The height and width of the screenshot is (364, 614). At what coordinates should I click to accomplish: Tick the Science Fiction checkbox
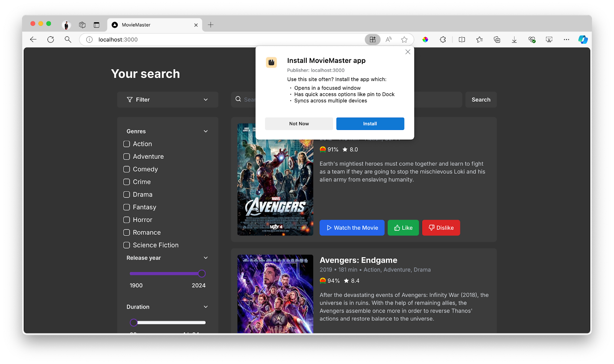(127, 245)
